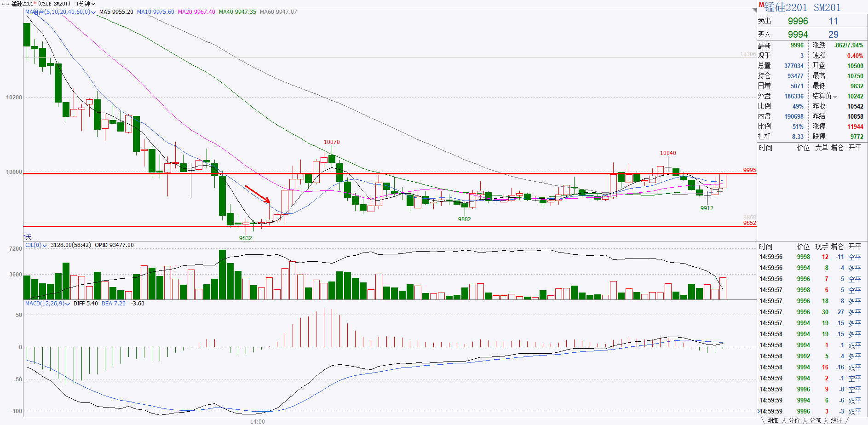Click the 卖出 price 9996
This screenshot has width=868, height=425.
798,21
